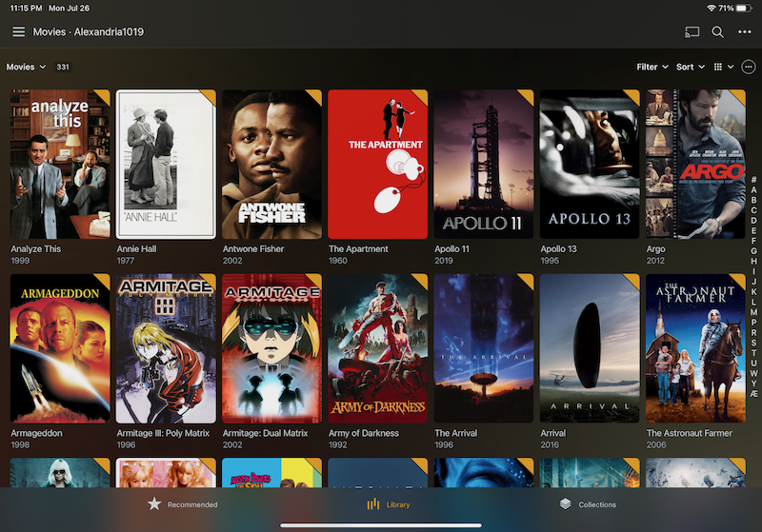Screen dimensions: 762x532
Task: Jump to letter M in index
Action: click(753, 312)
